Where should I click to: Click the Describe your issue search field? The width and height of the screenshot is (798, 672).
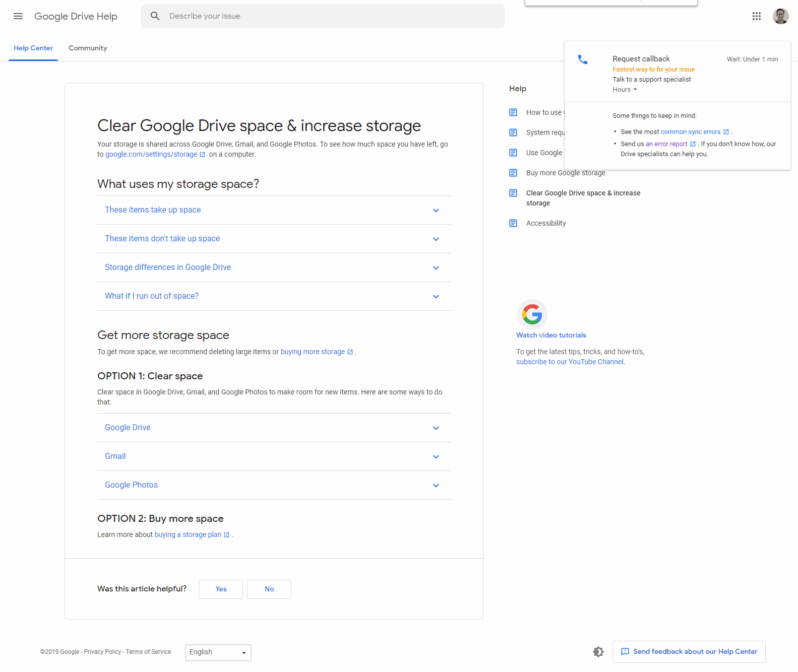point(323,16)
